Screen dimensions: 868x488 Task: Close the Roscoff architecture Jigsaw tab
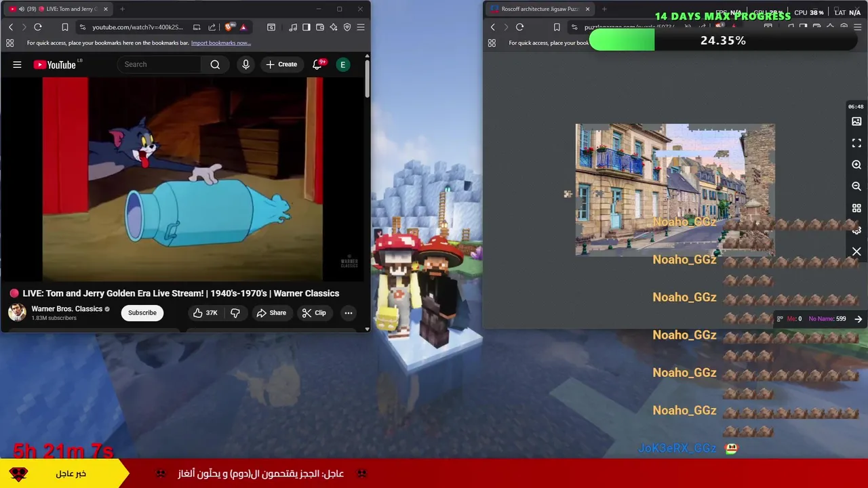click(587, 9)
